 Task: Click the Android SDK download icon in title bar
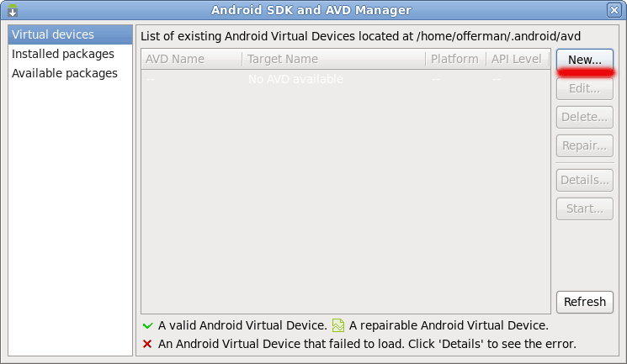(x=13, y=10)
